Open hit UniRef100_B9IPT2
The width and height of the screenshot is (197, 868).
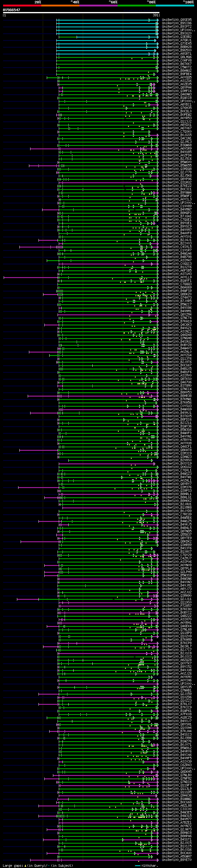point(177,26)
